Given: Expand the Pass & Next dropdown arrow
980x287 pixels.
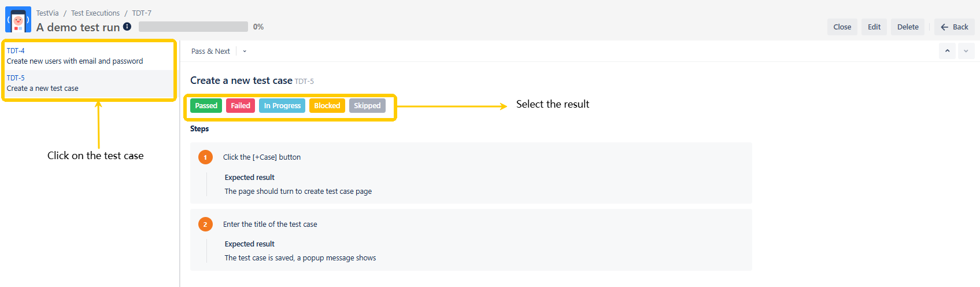Looking at the screenshot, I should pyautogui.click(x=245, y=51).
